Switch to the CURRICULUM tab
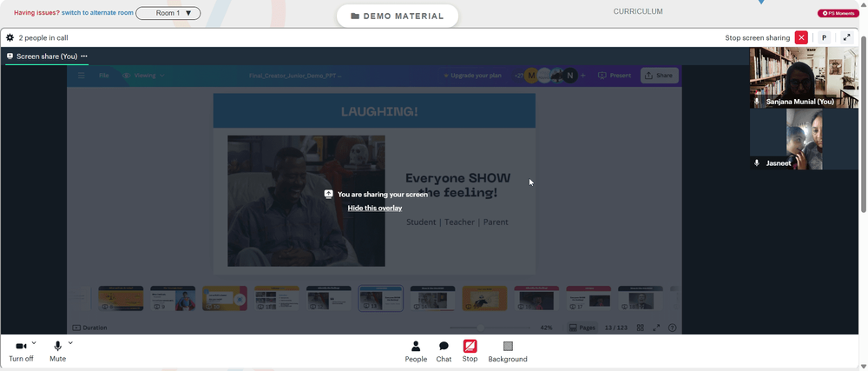This screenshot has width=868, height=371. pyautogui.click(x=638, y=11)
